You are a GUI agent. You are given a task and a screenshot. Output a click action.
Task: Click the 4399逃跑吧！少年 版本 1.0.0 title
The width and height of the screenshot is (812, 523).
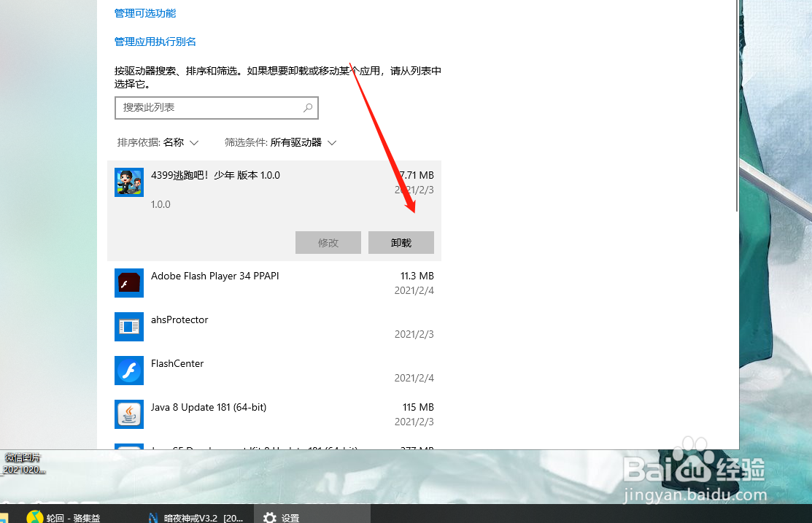click(215, 175)
